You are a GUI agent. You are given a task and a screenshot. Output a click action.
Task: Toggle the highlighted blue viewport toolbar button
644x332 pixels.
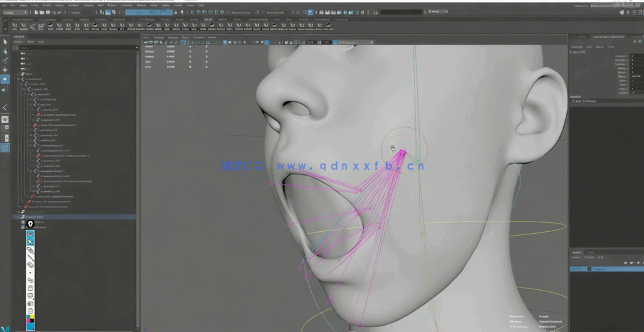point(225,43)
